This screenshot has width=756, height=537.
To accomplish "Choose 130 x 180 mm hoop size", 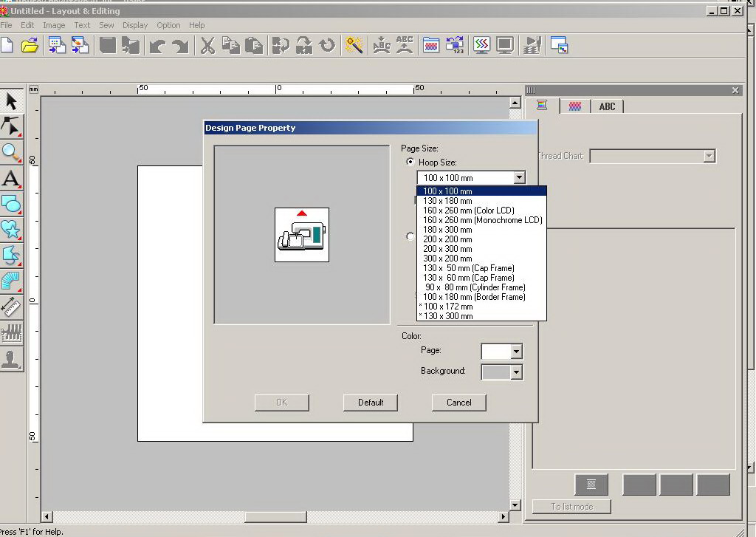I will 447,201.
